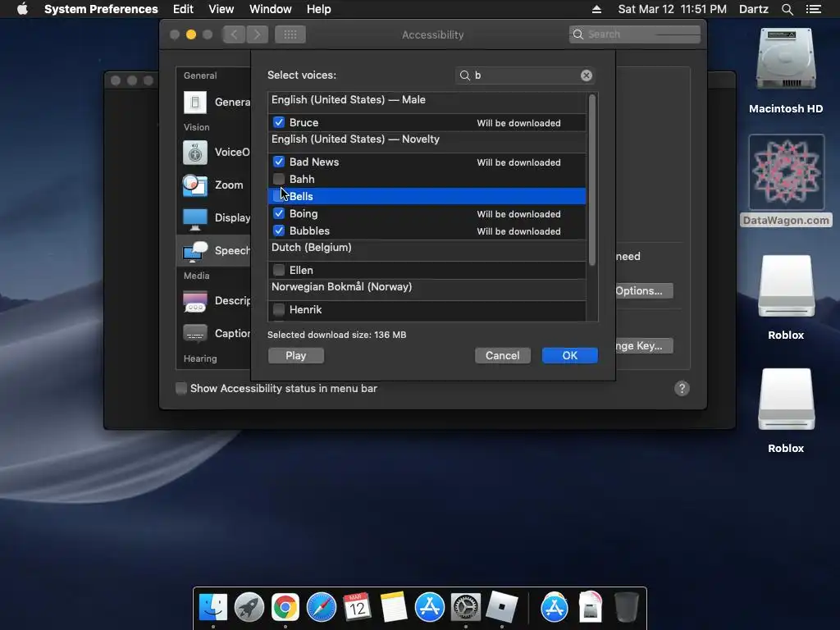Click the Options... button behind dialog
This screenshot has width=840, height=630.
pyautogui.click(x=645, y=291)
